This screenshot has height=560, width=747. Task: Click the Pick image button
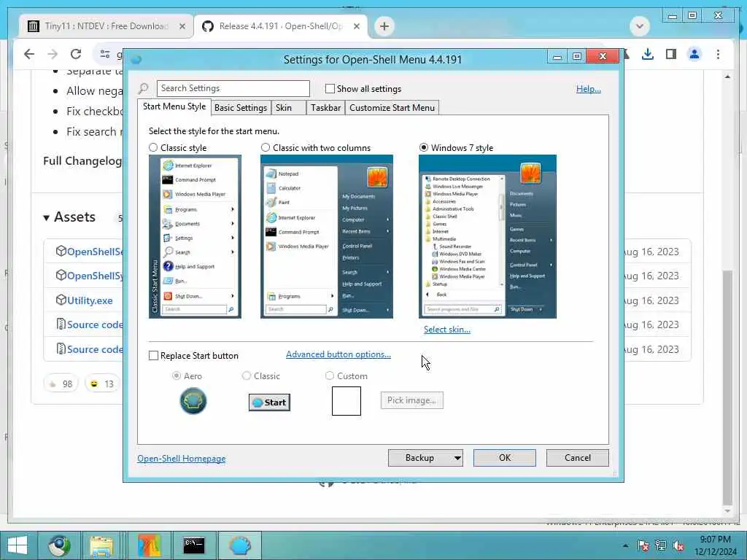tap(411, 400)
